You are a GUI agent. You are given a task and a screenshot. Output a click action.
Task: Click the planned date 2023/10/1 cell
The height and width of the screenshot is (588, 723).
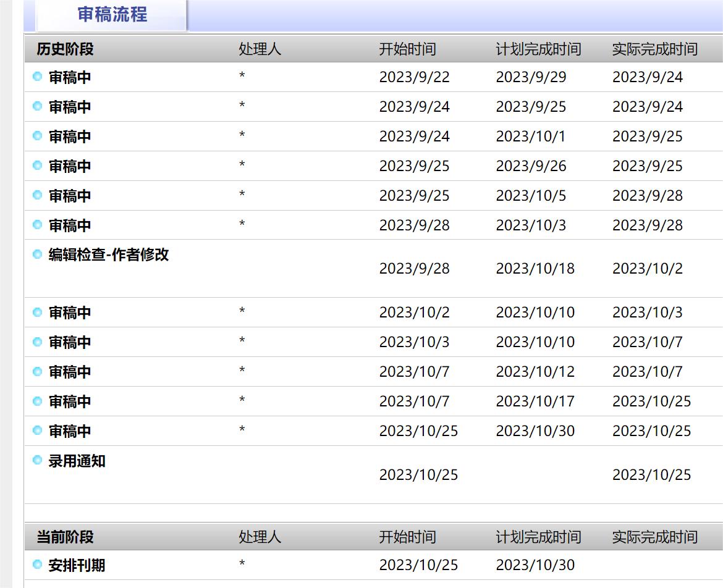click(x=530, y=136)
